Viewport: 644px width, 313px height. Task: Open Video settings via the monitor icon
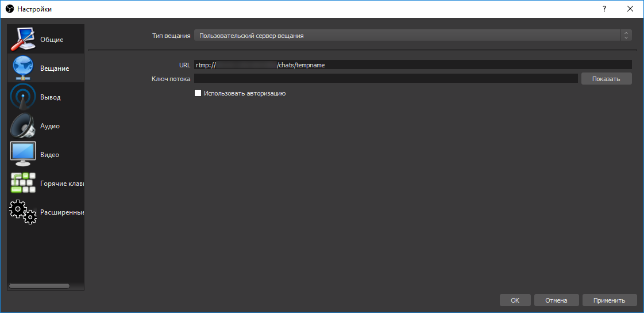point(23,154)
